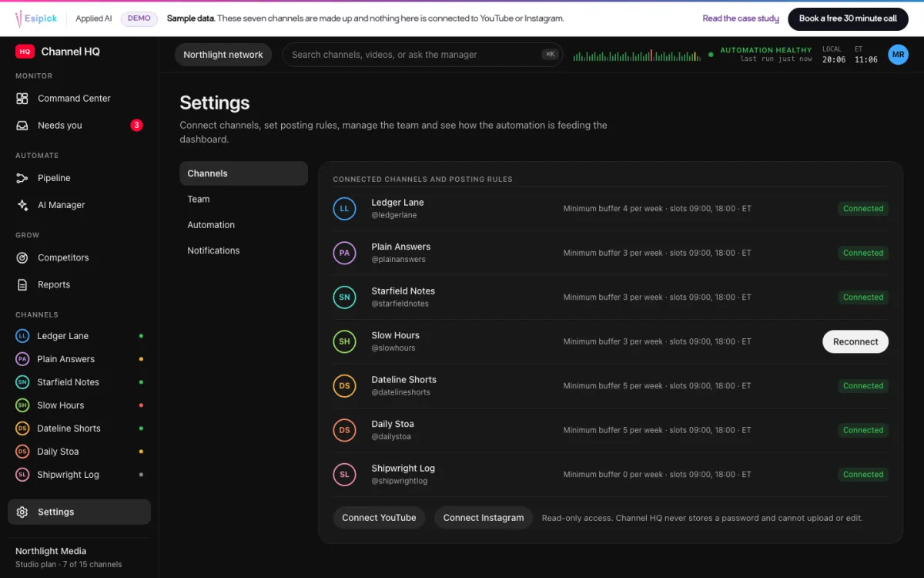Click the Shipwright Log row avatar in settings list
924x578 pixels.
pyautogui.click(x=344, y=475)
